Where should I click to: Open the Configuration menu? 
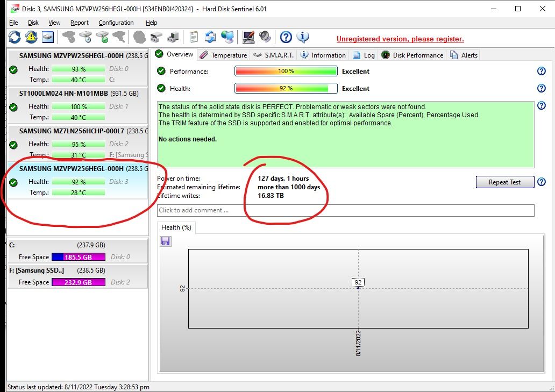click(x=116, y=23)
